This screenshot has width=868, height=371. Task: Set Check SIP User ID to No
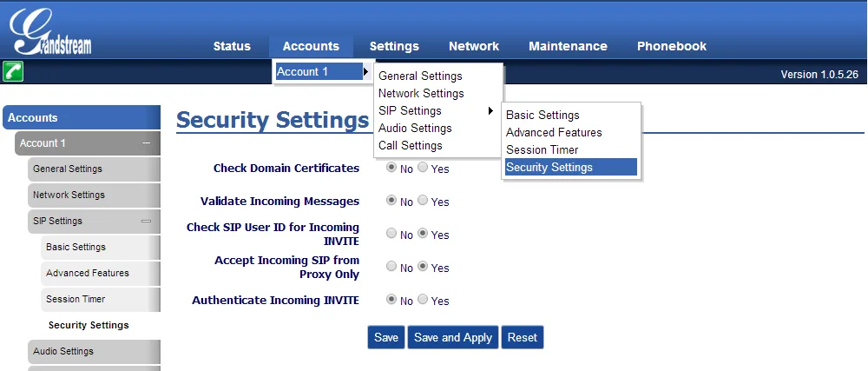(x=391, y=234)
